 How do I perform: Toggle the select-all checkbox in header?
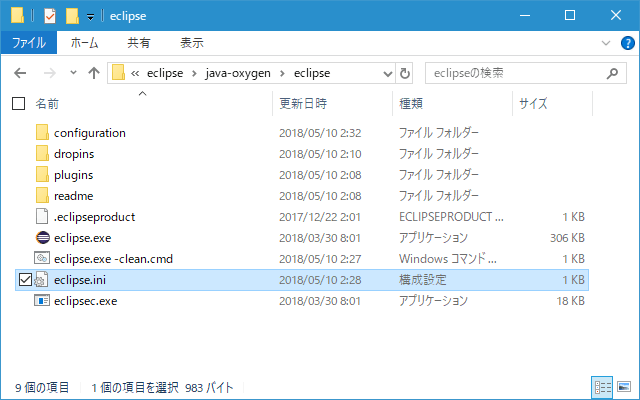[18, 104]
